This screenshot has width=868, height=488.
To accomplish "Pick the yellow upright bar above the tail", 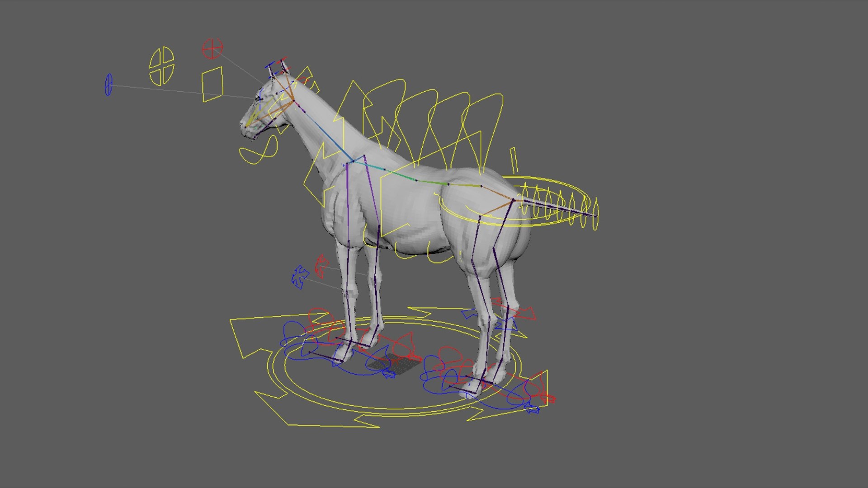I will pyautogui.click(x=514, y=160).
